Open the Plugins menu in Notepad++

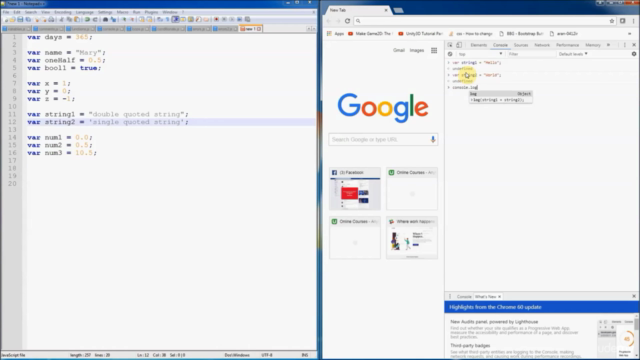pos(151,12)
